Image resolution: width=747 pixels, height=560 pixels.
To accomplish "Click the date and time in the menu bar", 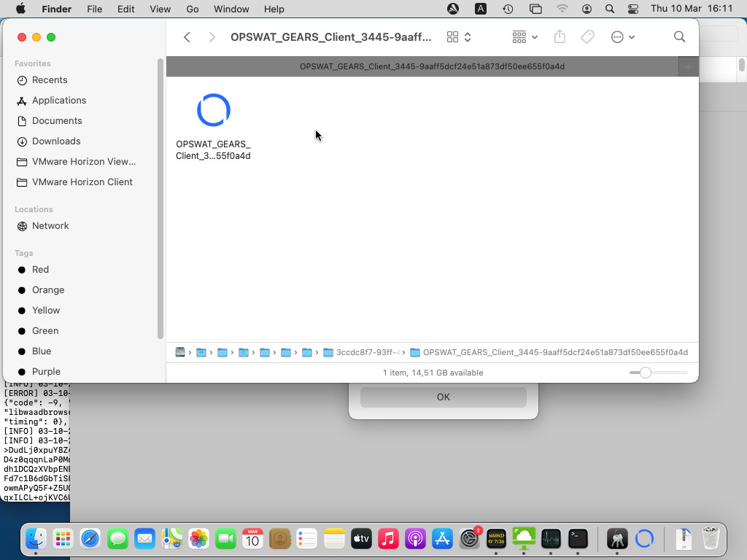I will coord(692,9).
